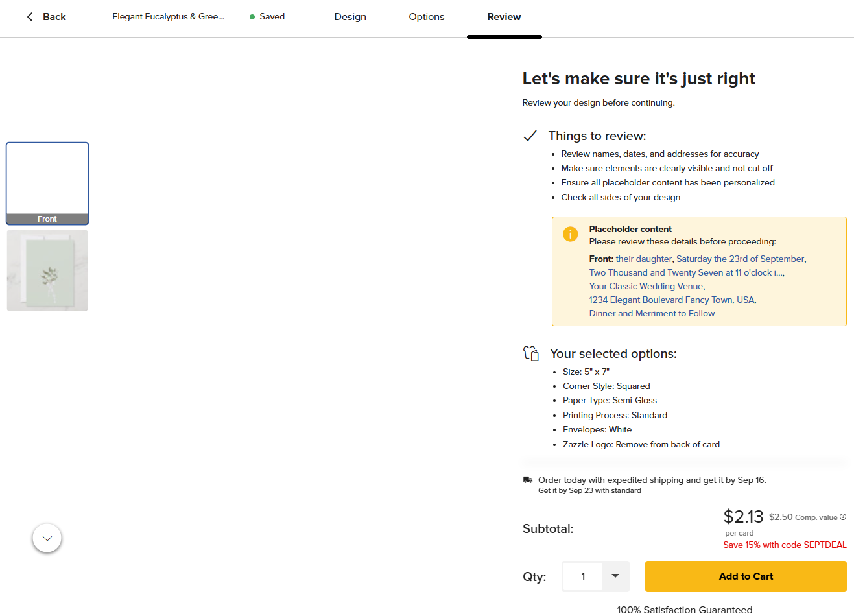Click 'Paper Type: Semi-Gloss' option text
Screen dimensions: 854x616
[x=610, y=400]
